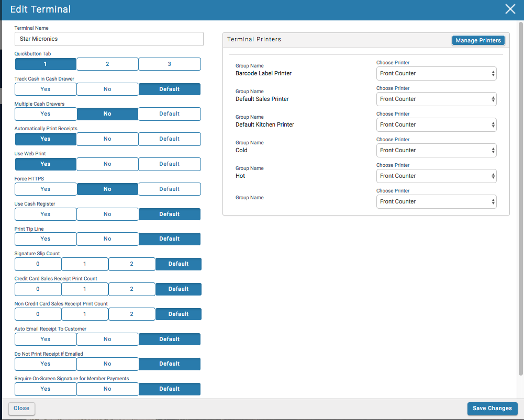The image size is (524, 420).
Task: Enable Force HTTPS by choosing Yes
Action: point(46,189)
